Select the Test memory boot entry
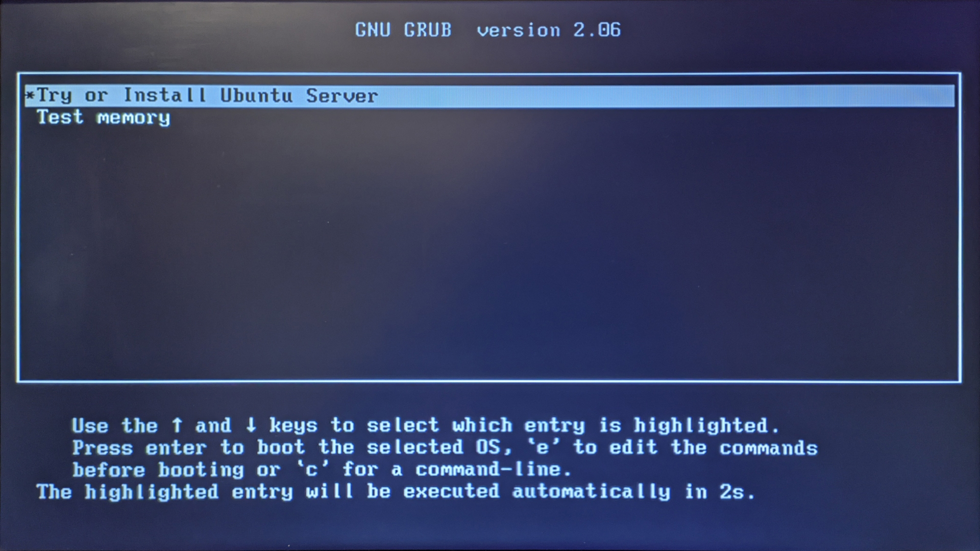 (103, 118)
